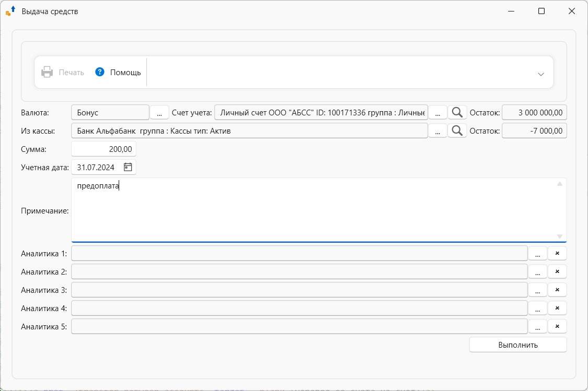The height and width of the screenshot is (391, 588).
Task: Click the Аналитика 3 field
Action: [299, 290]
